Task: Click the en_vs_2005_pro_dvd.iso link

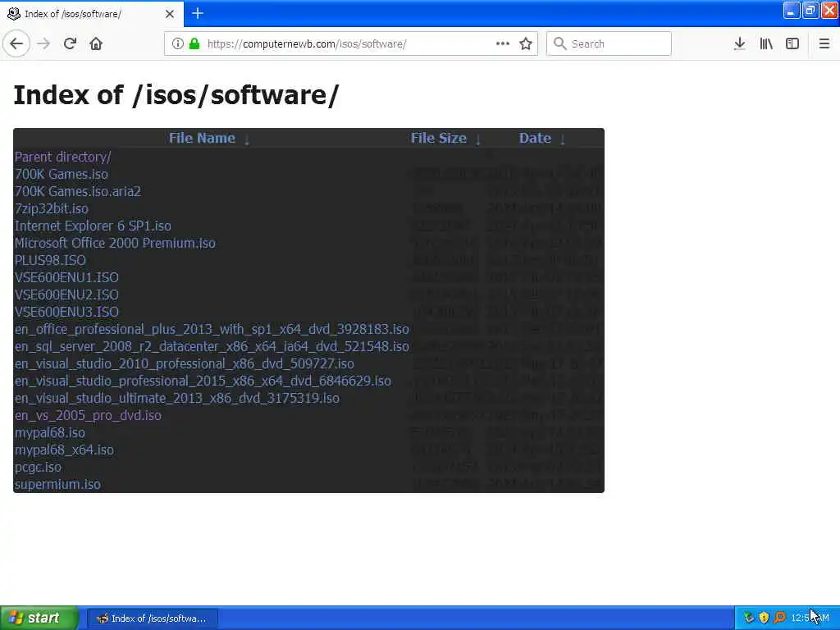Action: pos(88,415)
